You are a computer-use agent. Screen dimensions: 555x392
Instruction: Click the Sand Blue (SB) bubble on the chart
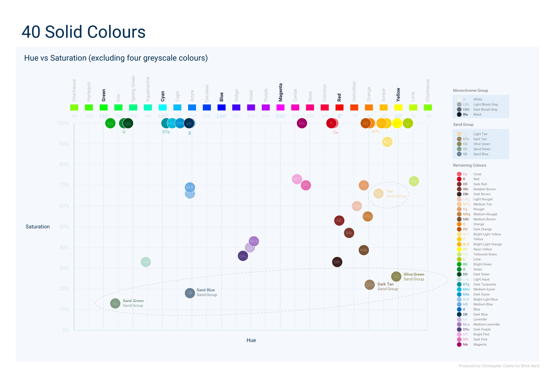[x=190, y=293]
